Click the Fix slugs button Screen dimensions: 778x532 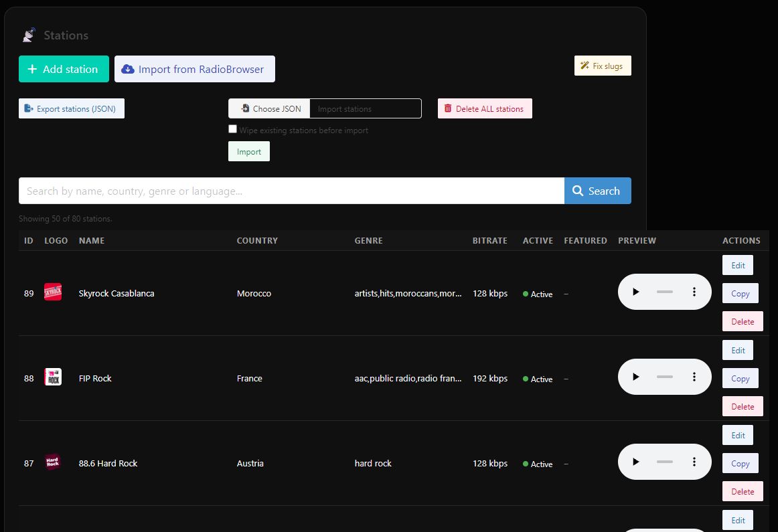603,66
